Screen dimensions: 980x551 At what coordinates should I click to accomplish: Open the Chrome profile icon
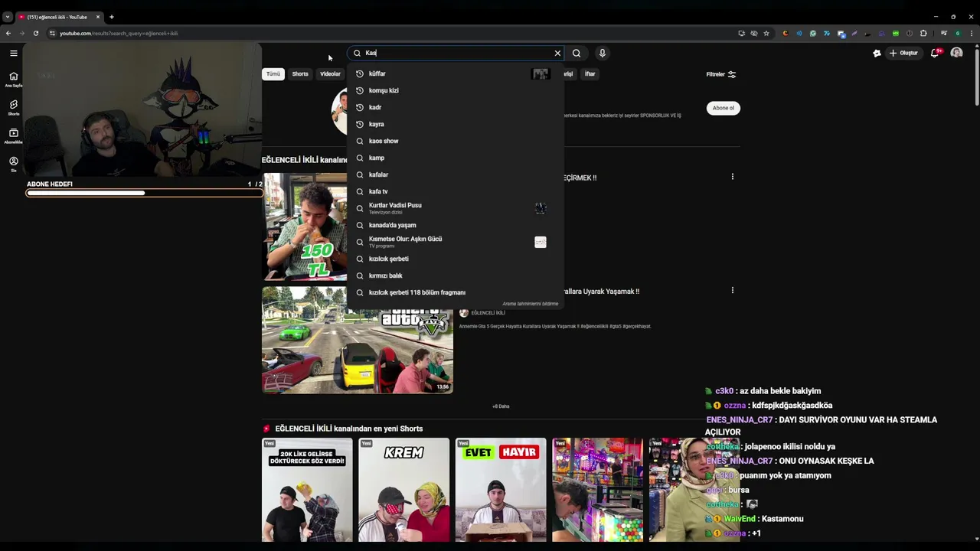click(957, 33)
